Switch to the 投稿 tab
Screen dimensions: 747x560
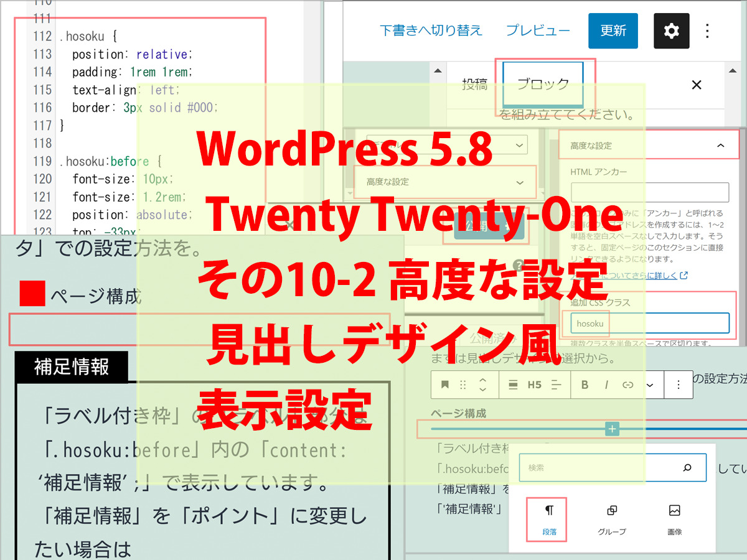(x=474, y=85)
